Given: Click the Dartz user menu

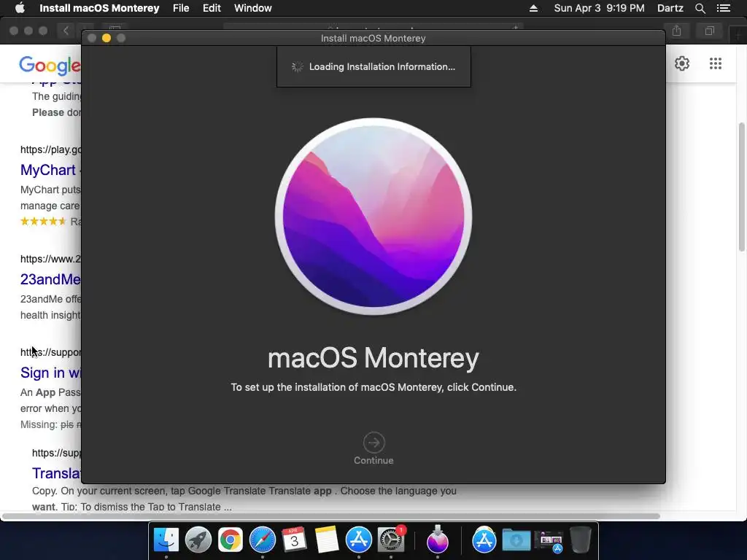Looking at the screenshot, I should (x=670, y=8).
